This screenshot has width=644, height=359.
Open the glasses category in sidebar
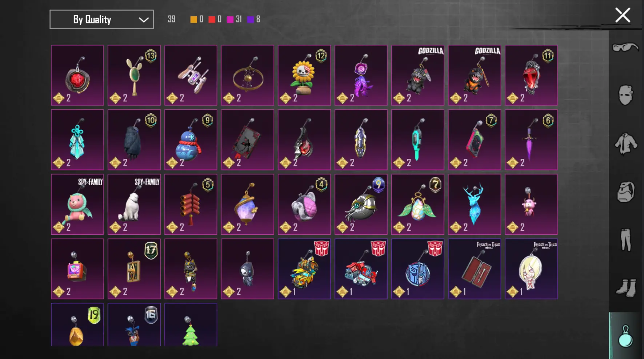(625, 48)
